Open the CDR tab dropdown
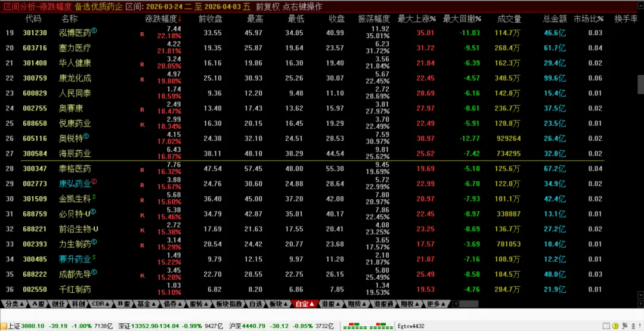The width and height of the screenshot is (644, 331). point(100,304)
